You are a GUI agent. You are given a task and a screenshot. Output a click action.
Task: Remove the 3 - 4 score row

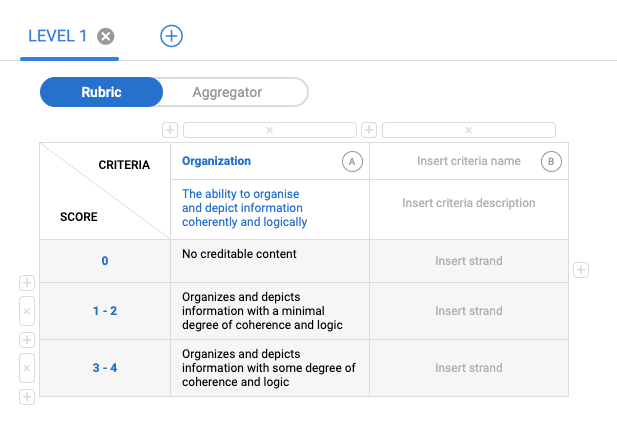coord(27,368)
